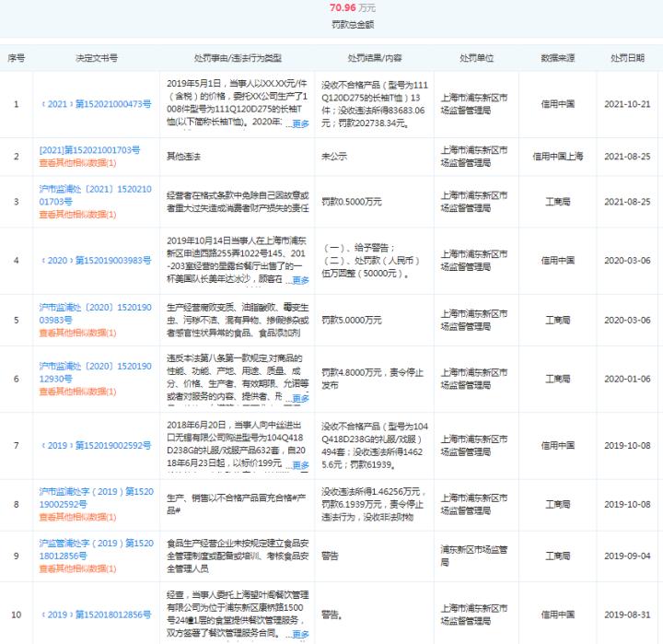Open document link 第152019003983号

tap(97, 261)
